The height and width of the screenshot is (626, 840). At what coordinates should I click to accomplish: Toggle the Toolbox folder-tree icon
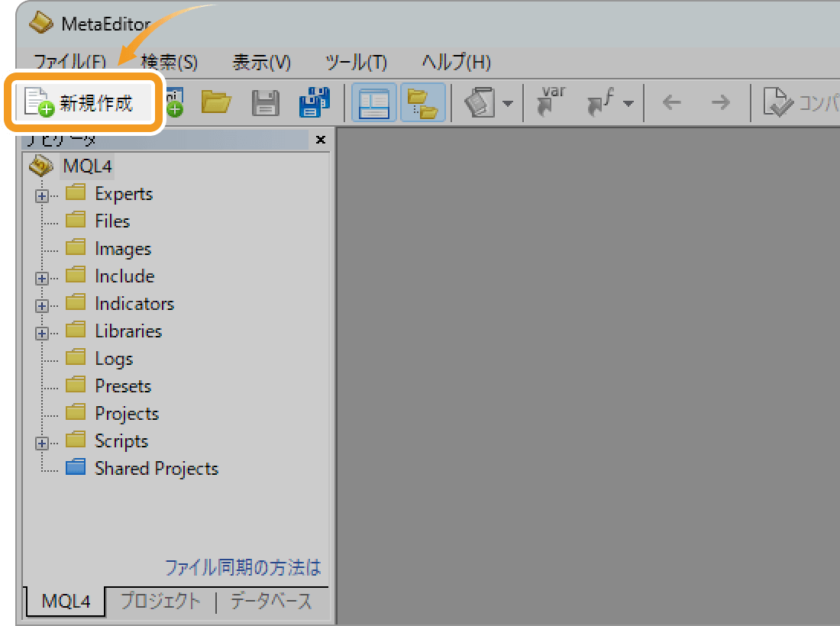click(x=423, y=102)
